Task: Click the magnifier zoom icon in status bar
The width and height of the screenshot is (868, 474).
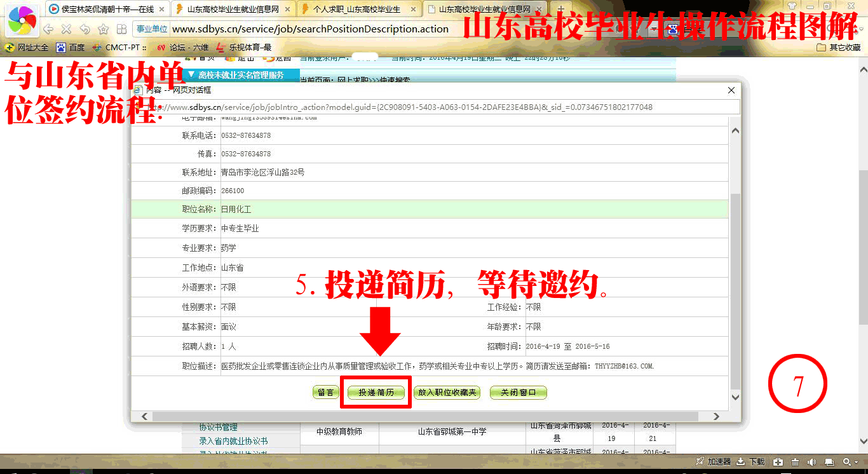Action: pos(846,462)
